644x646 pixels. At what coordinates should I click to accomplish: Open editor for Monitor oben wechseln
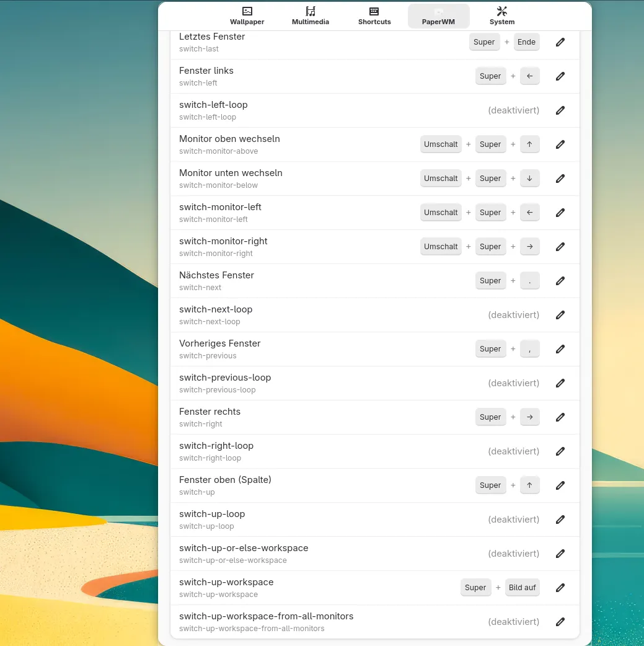pyautogui.click(x=560, y=144)
